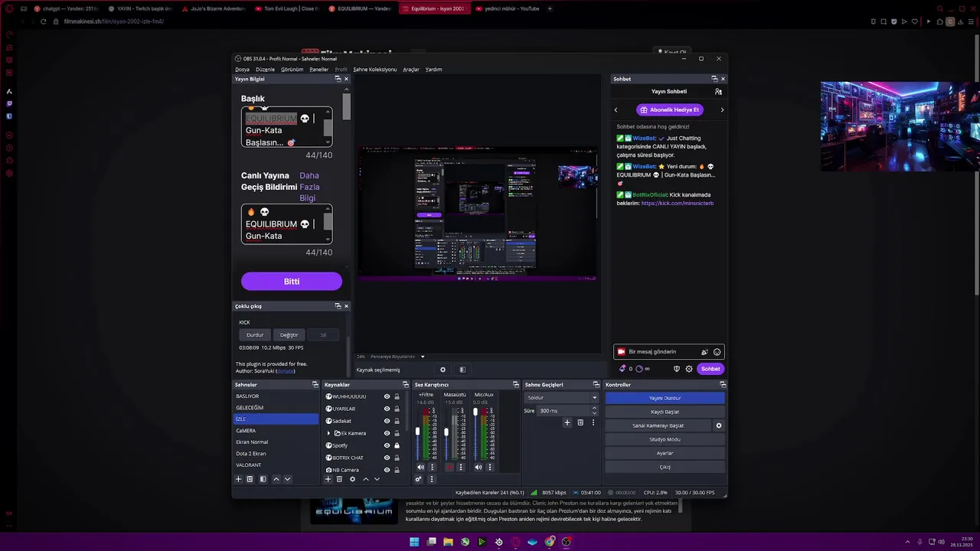
Task: Open the Düzenle menu
Action: pos(265,70)
